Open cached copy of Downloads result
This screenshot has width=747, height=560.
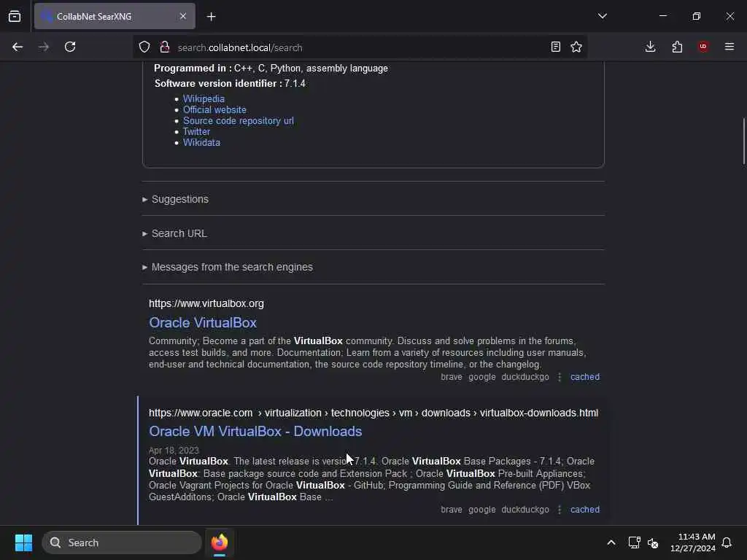pyautogui.click(x=585, y=510)
